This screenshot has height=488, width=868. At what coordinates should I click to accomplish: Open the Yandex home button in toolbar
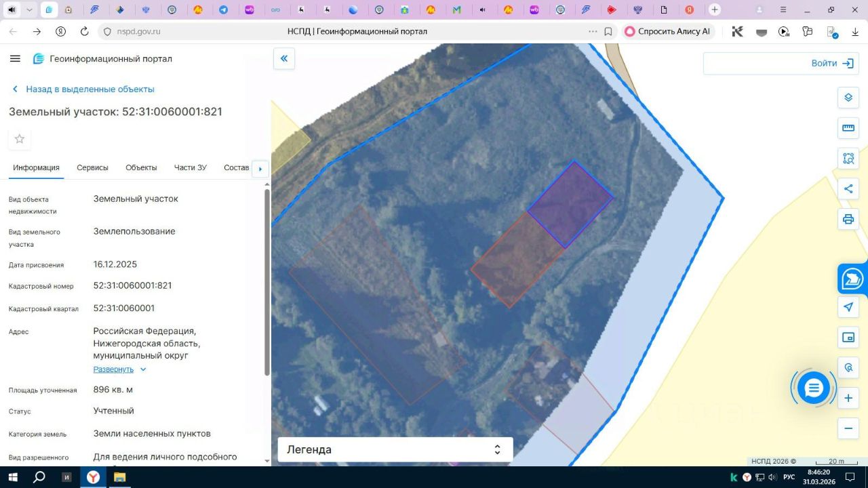60,31
